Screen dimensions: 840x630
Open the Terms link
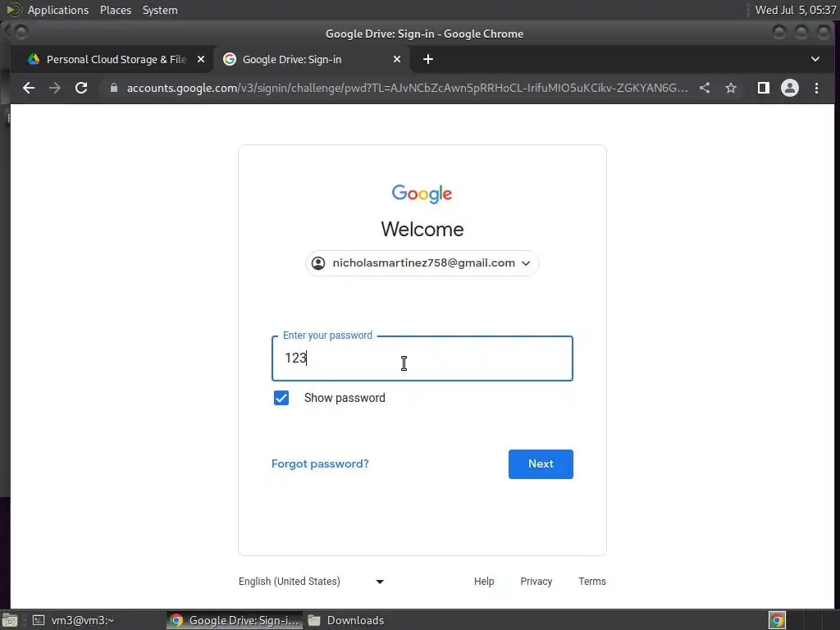click(x=592, y=582)
